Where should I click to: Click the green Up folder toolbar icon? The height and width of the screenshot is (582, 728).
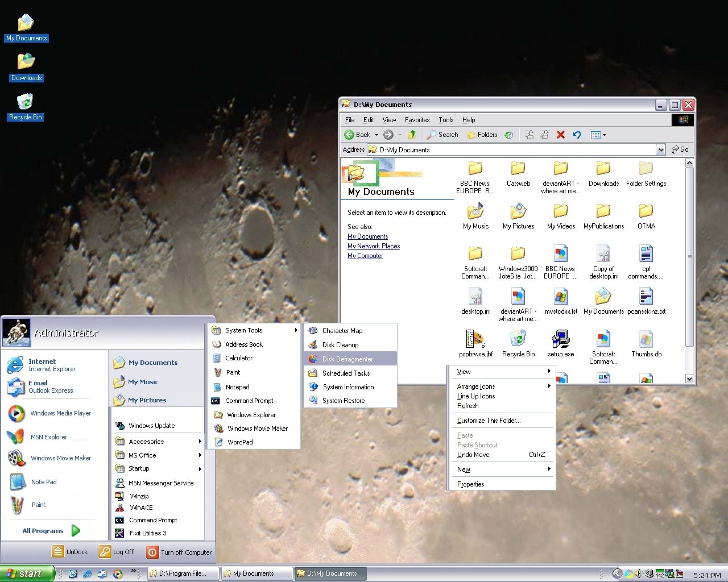(412, 135)
